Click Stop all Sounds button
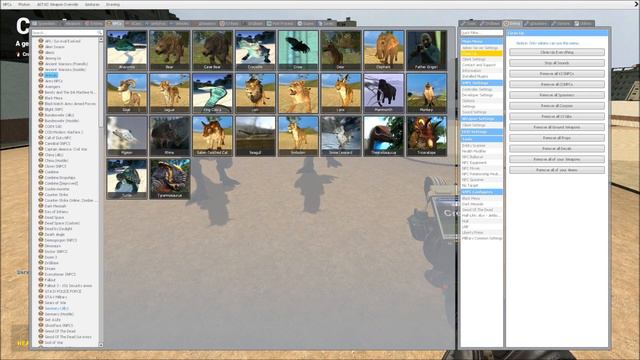 (557, 63)
